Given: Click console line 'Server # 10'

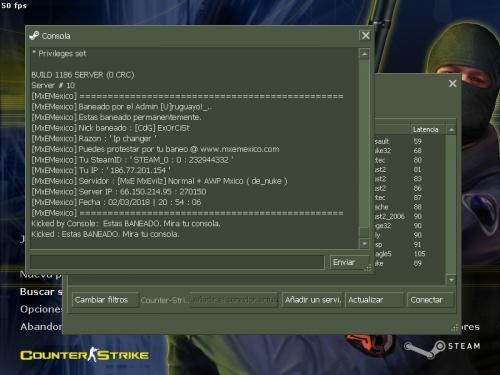Looking at the screenshot, I should coord(53,85).
